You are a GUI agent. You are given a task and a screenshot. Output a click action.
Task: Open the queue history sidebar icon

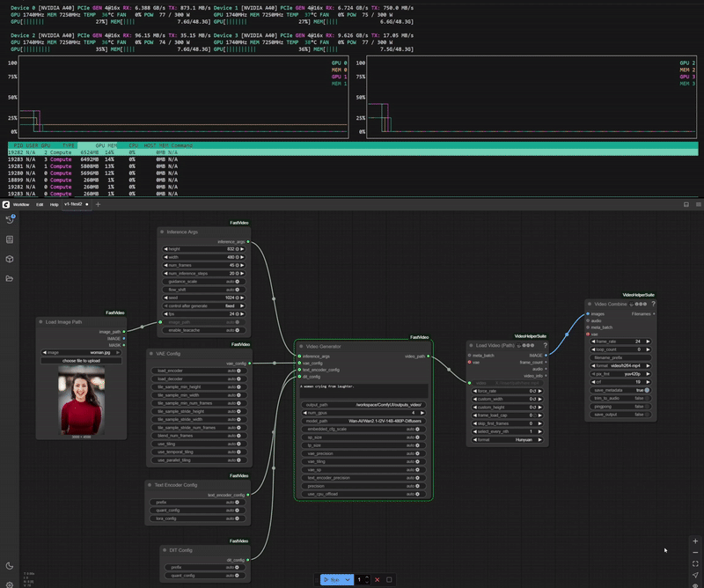[10, 220]
